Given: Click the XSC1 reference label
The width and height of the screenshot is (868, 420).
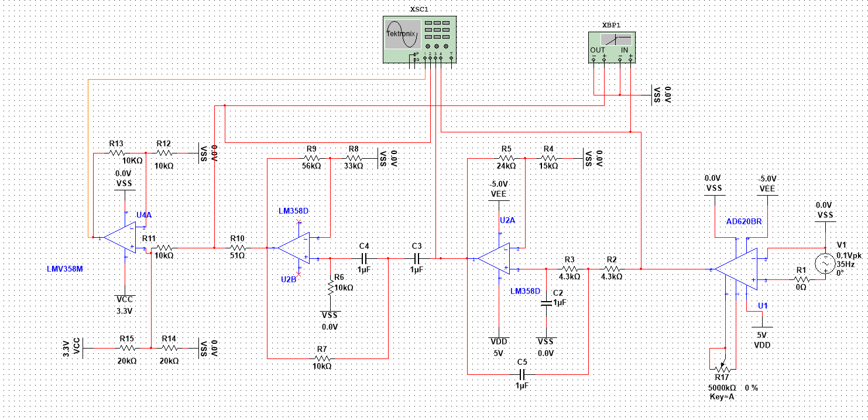Looking at the screenshot, I should [x=419, y=9].
